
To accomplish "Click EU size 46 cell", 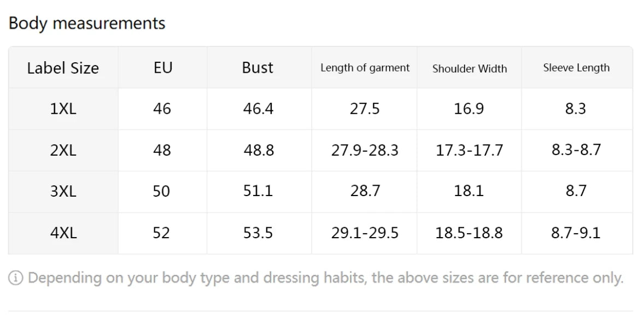I will point(162,109).
